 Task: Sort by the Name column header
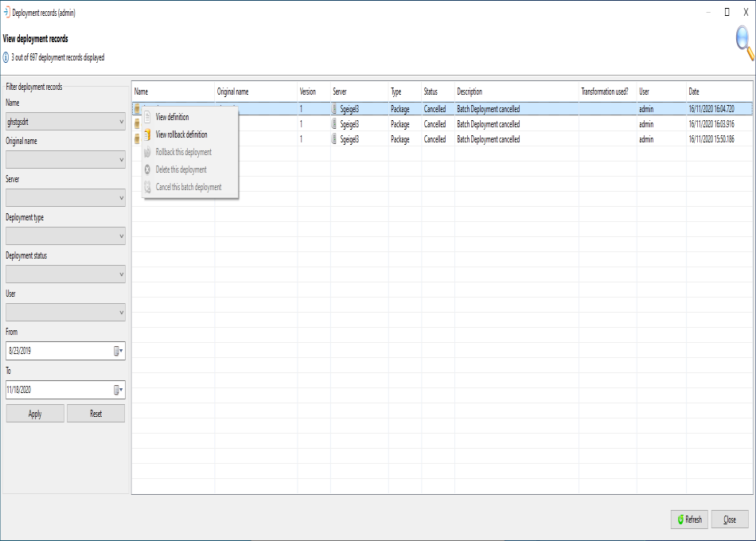pos(173,91)
